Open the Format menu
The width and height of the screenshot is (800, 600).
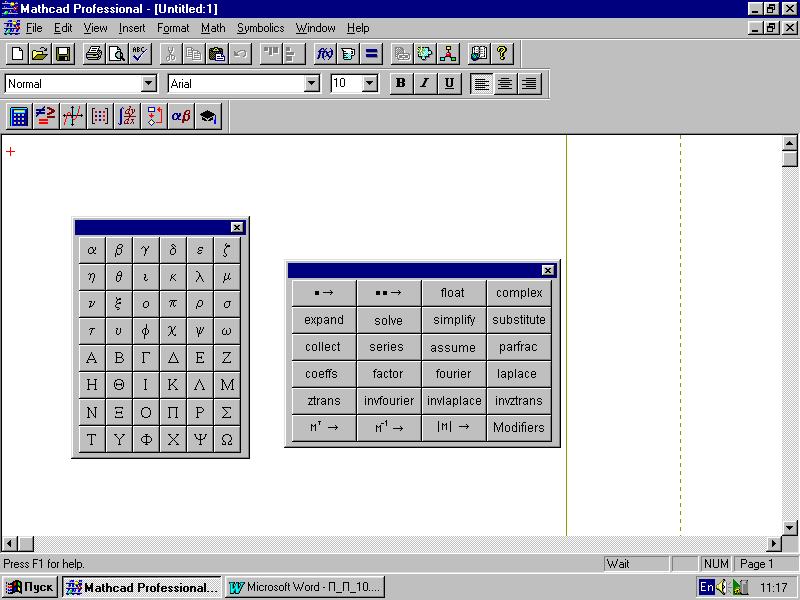(x=173, y=28)
